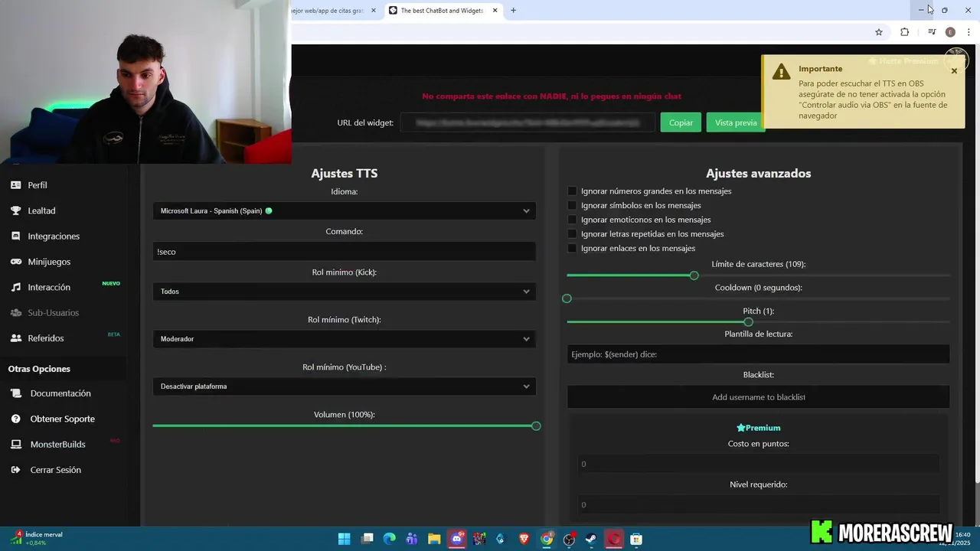Open Brave browser from the taskbar
The width and height of the screenshot is (980, 551).
point(524,539)
